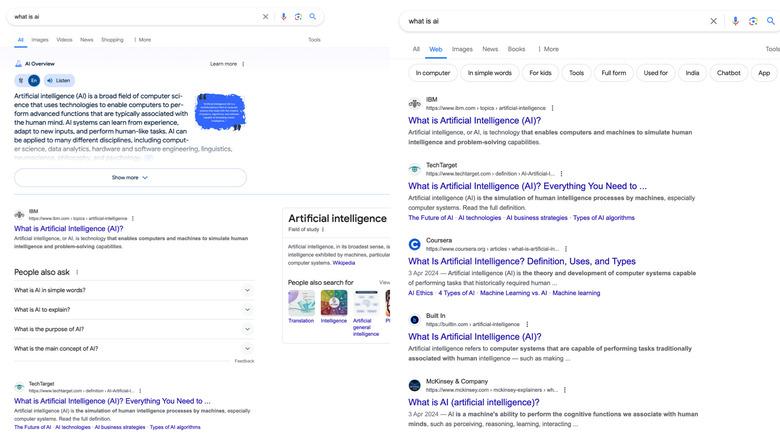Expand "What is the main concept of AI?"
The height and width of the screenshot is (438, 780).
coord(134,348)
